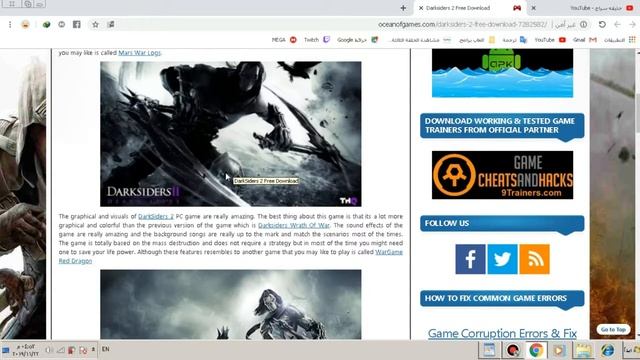The height and width of the screenshot is (360, 640).
Task: Reload the page
Action: [x=602, y=24]
